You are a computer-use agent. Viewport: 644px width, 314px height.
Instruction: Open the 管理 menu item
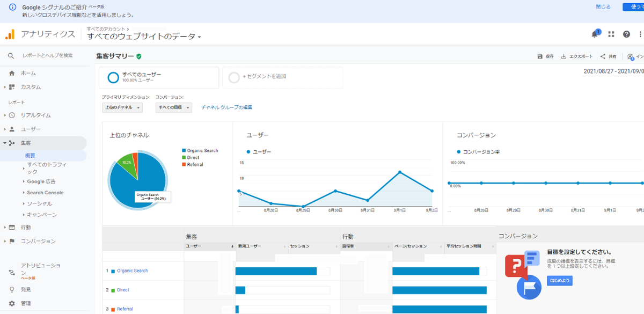[26, 303]
